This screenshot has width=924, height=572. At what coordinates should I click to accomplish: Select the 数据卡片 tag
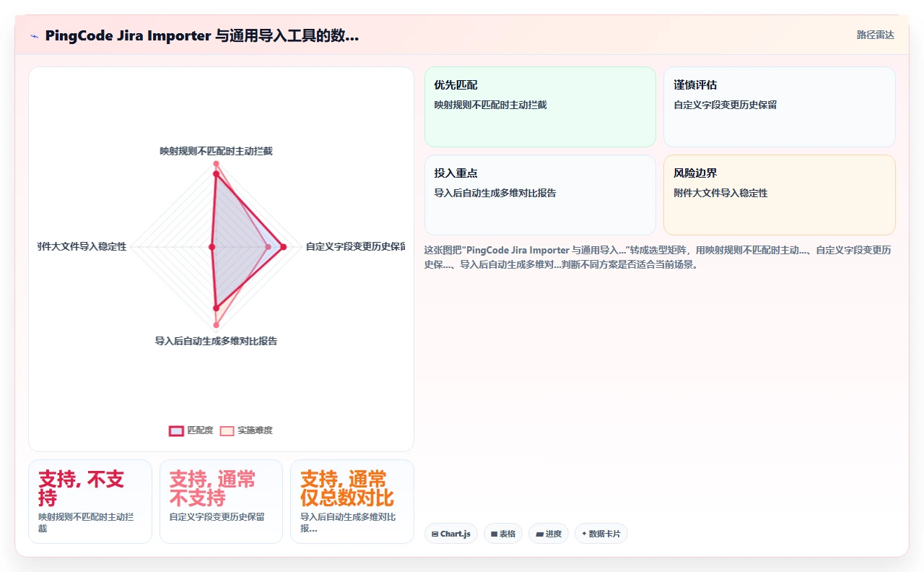click(x=601, y=534)
